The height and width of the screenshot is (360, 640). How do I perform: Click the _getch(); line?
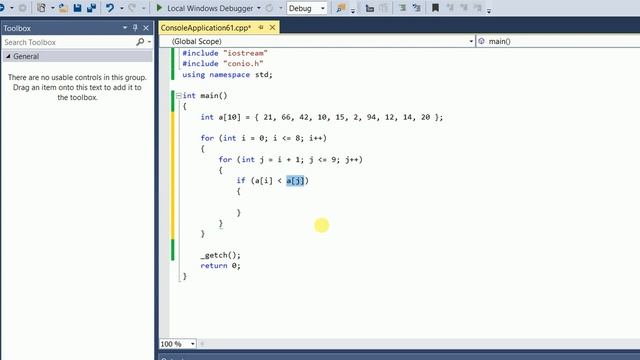coord(220,255)
